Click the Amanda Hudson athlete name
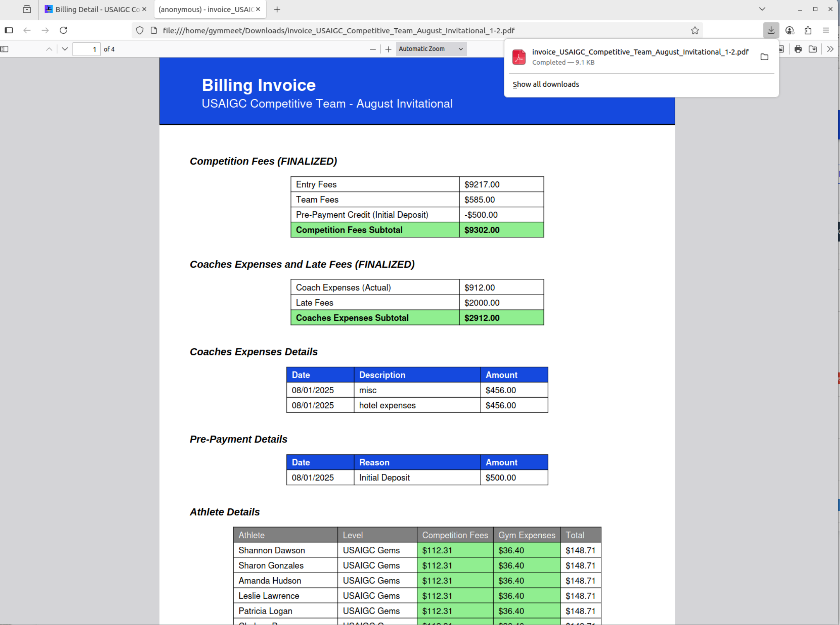 click(x=270, y=580)
